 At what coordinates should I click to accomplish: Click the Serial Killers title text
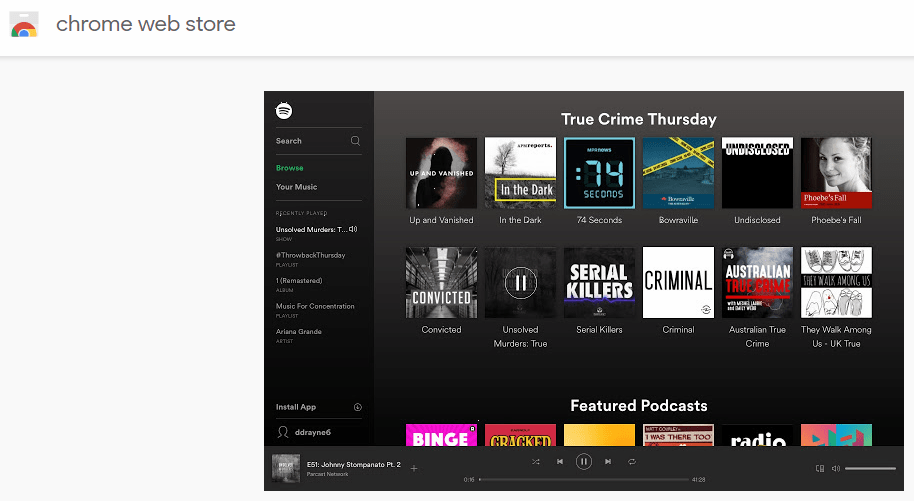click(599, 330)
